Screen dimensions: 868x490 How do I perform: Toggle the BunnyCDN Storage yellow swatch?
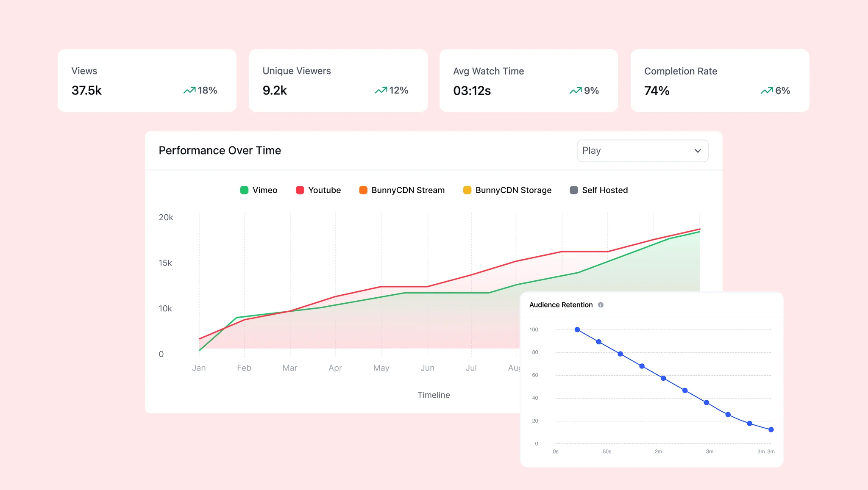(467, 190)
